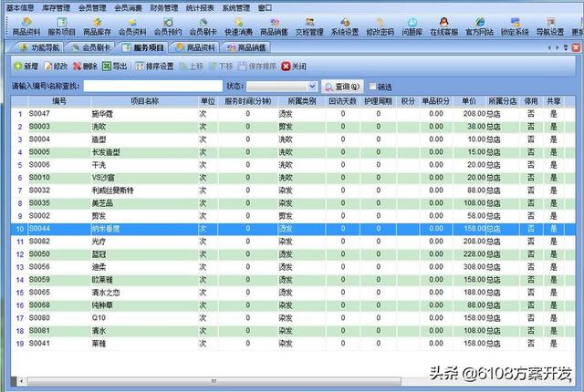Click left arrow of horizontal scrollbar
The width and height of the screenshot is (584, 392).
tap(21, 381)
